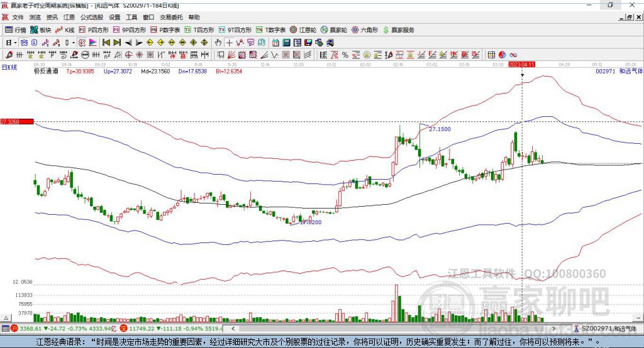Click the Dn=17.6538 indicator value
This screenshot has height=348, width=644.
click(x=192, y=71)
